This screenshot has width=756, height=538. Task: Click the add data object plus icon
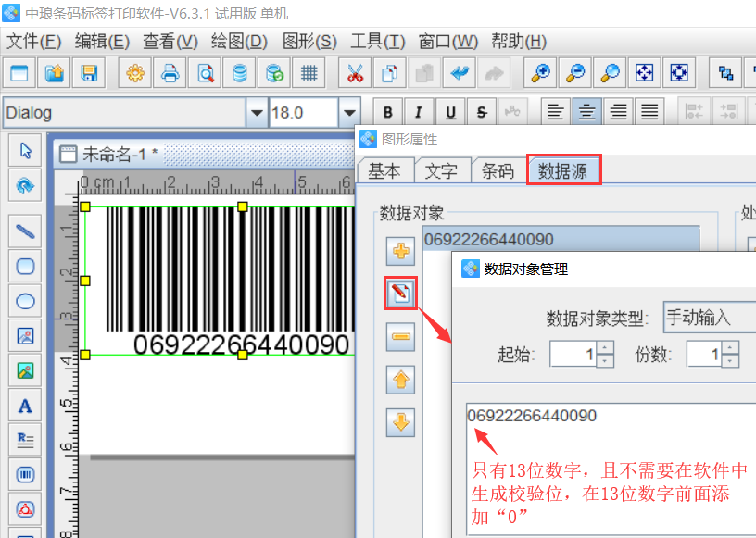399,250
